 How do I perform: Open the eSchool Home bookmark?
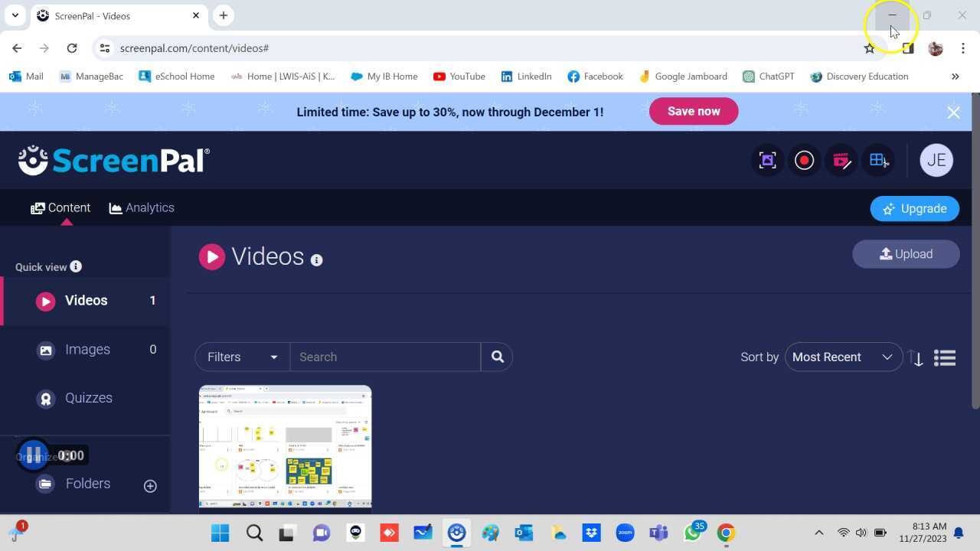coord(177,77)
